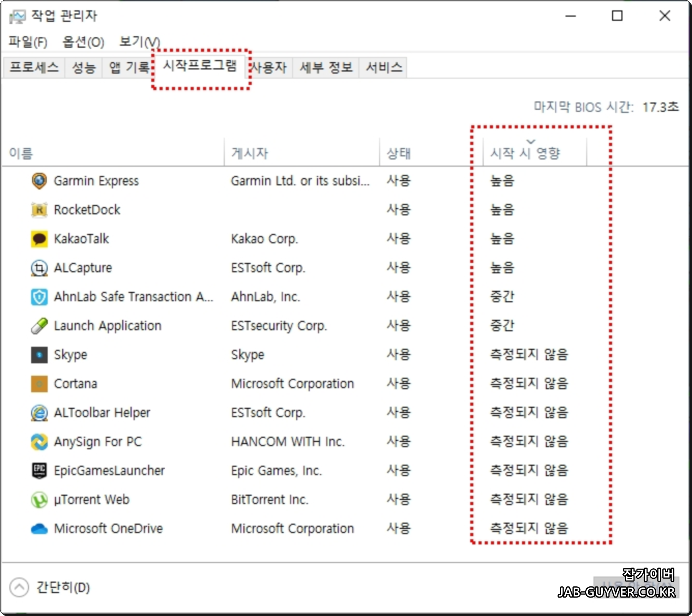Sort by the 상태 column header

click(x=431, y=153)
